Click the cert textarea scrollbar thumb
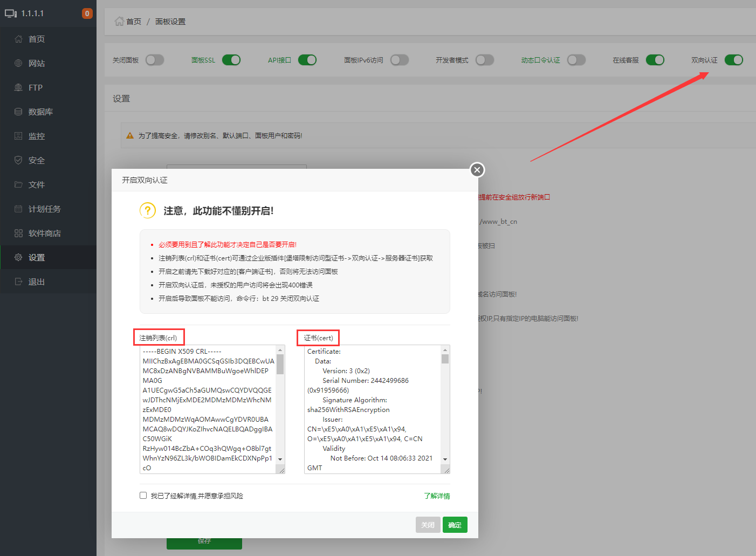The height and width of the screenshot is (556, 756). pos(445,359)
